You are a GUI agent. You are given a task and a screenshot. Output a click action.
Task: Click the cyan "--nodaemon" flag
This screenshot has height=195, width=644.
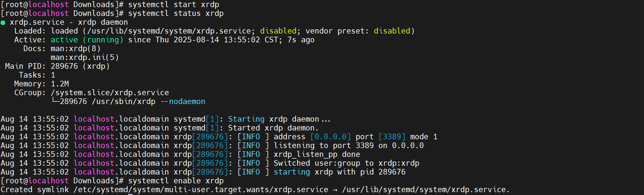[183, 101]
